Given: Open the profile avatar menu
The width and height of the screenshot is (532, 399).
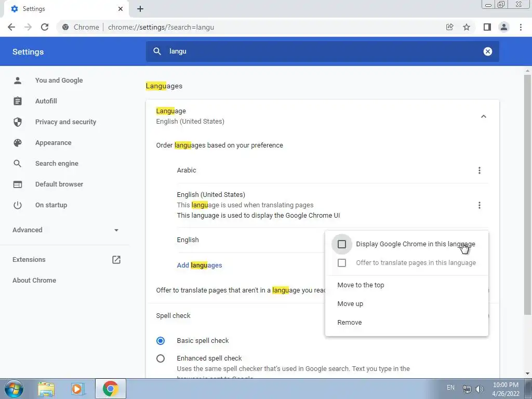Looking at the screenshot, I should (504, 27).
